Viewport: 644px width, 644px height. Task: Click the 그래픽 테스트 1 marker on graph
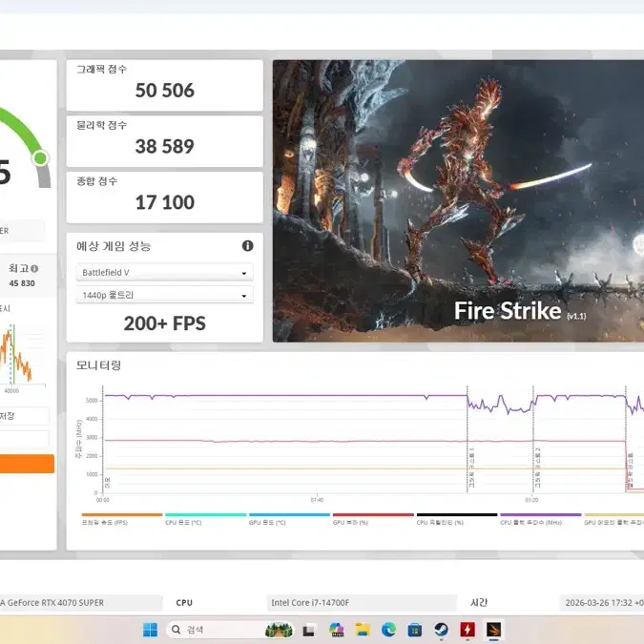coord(471,468)
